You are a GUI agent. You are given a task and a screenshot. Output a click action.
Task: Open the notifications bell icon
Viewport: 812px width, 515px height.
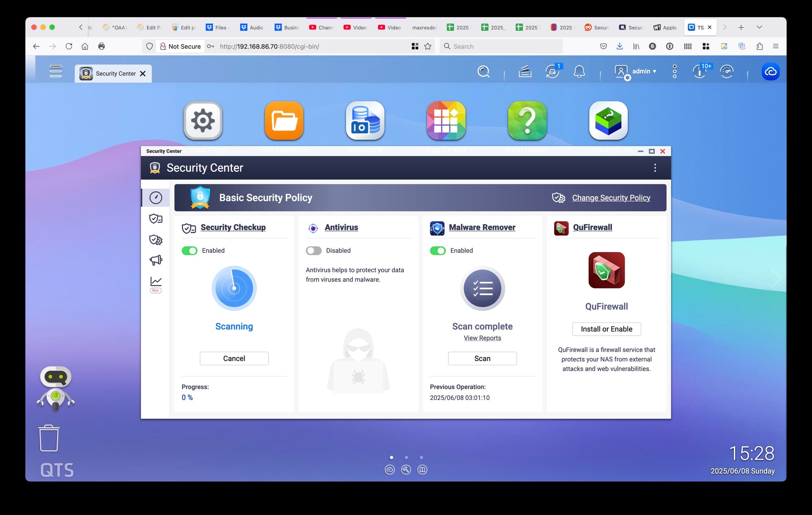pos(579,71)
